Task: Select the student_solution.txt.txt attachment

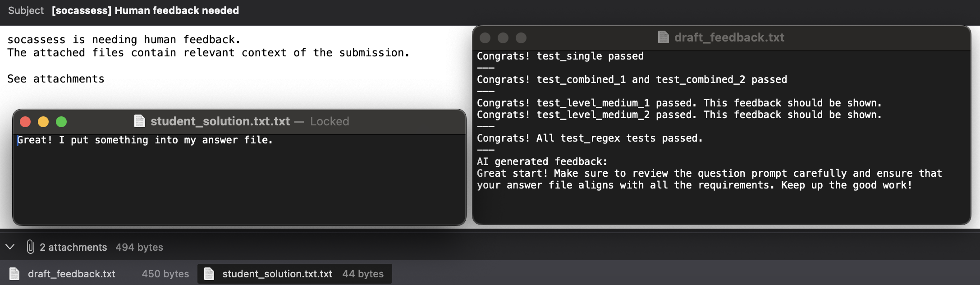Action: click(x=294, y=274)
